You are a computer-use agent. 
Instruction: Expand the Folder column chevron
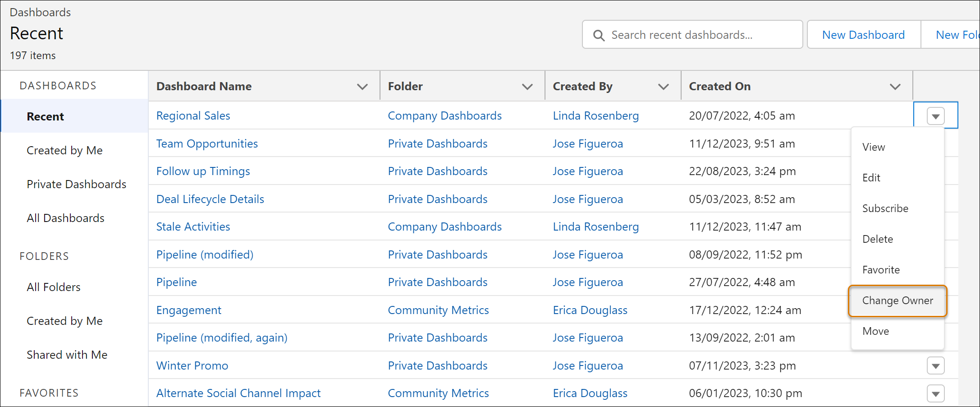pos(527,87)
